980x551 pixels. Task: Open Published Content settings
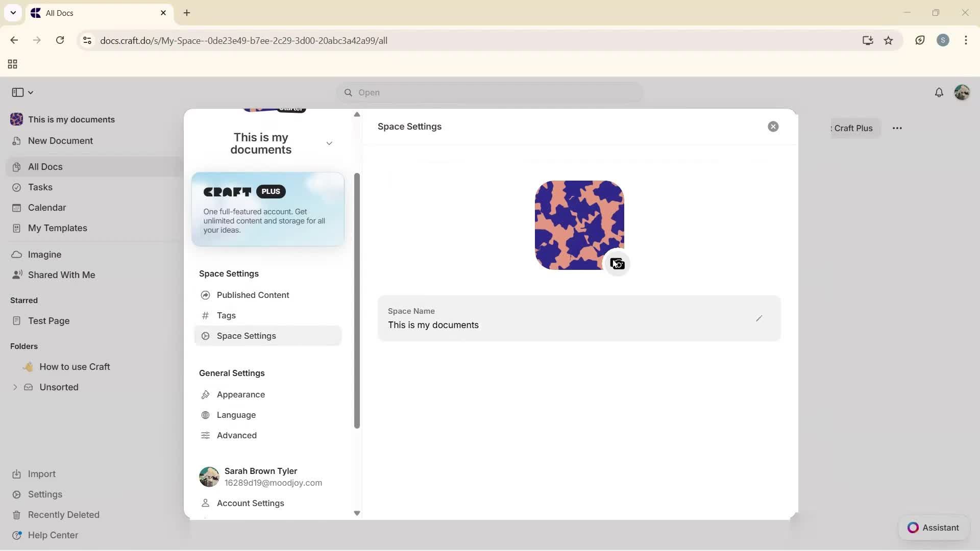tap(253, 295)
